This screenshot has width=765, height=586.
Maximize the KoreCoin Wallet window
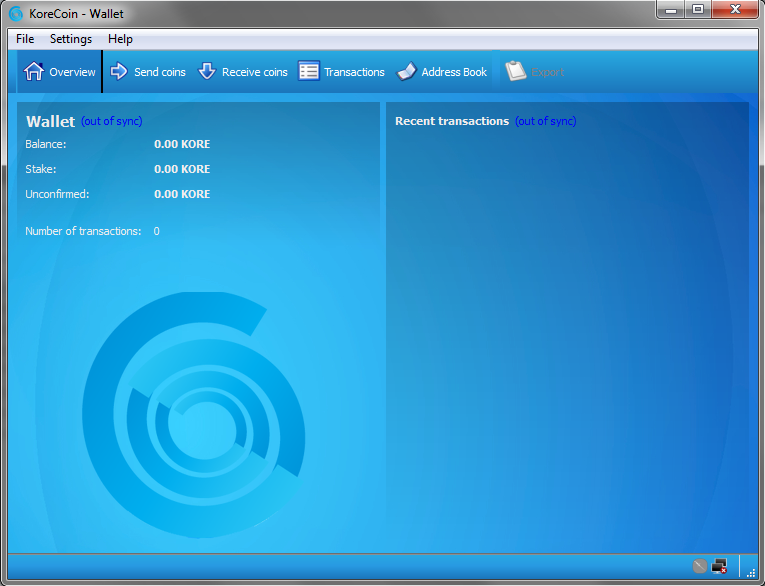point(698,9)
